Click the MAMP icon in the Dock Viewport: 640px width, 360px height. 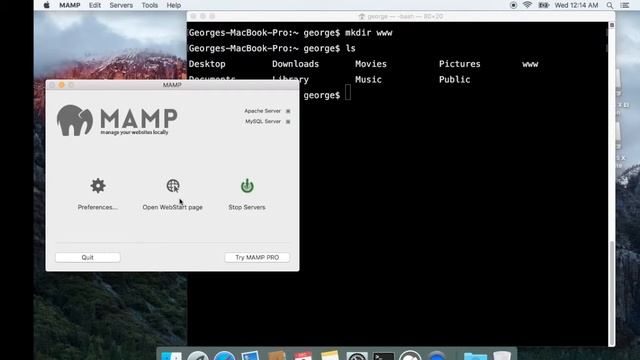point(410,355)
